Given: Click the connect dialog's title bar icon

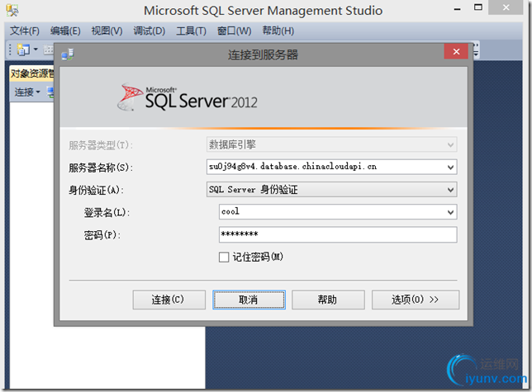Looking at the screenshot, I should coord(68,54).
